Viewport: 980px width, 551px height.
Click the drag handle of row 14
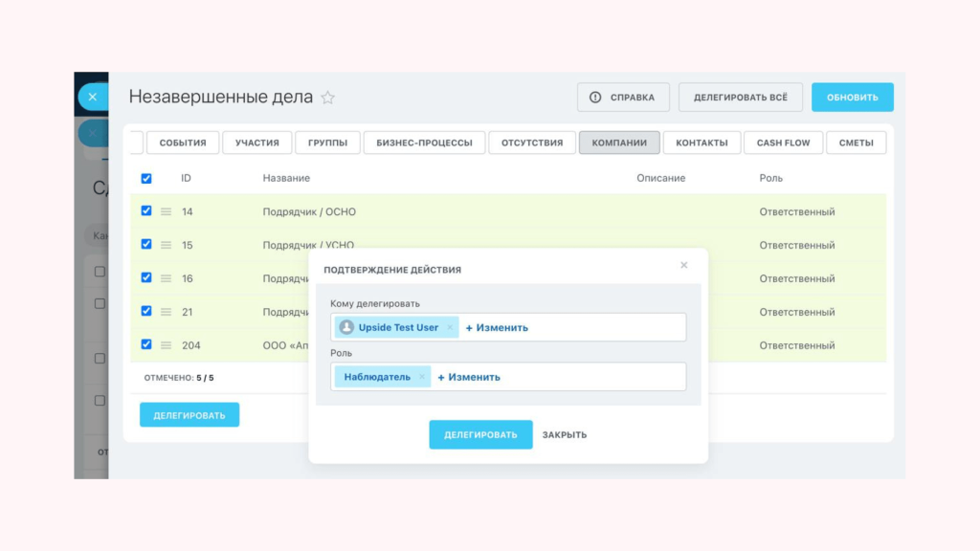166,211
